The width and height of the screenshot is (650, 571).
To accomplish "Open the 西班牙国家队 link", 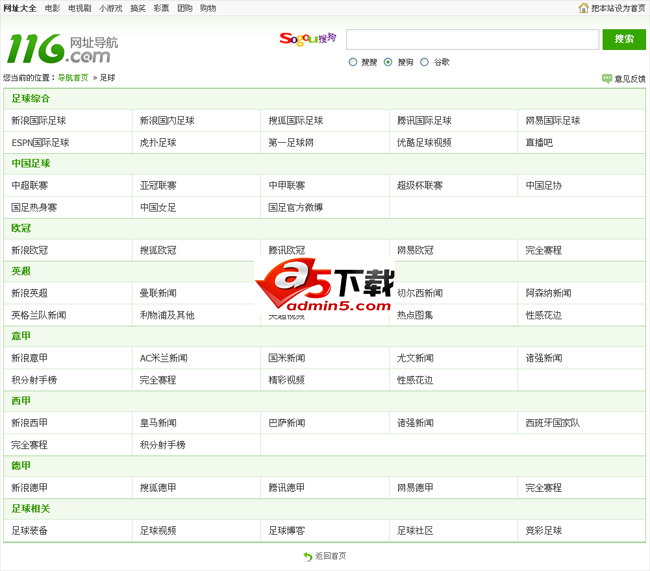I will click(553, 423).
